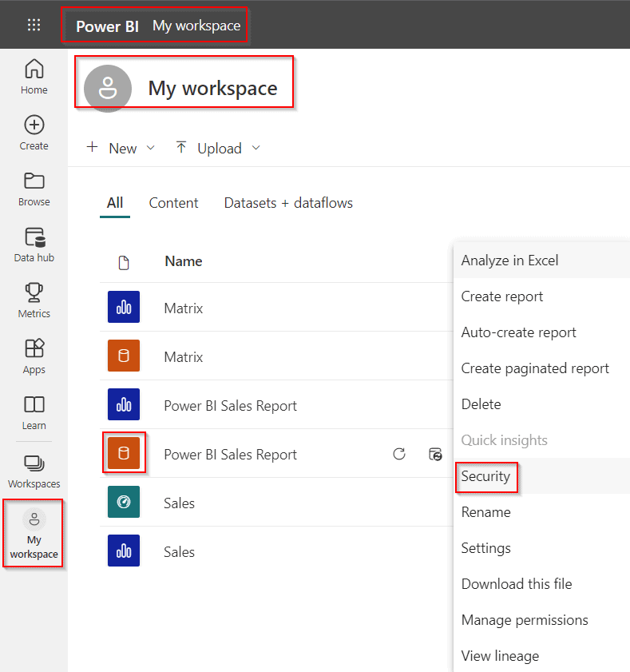Choose Manage permissions menu item

pos(541,620)
